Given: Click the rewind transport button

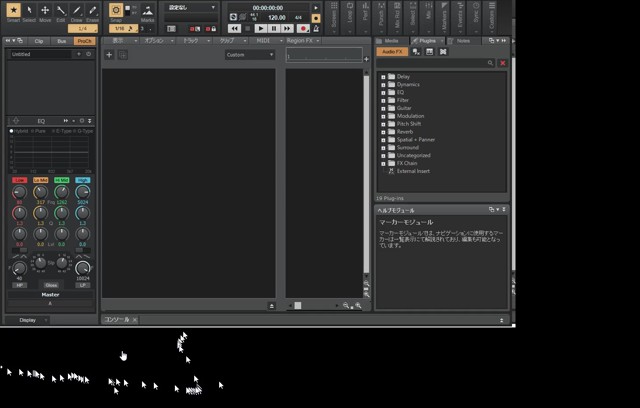Looking at the screenshot, I should pyautogui.click(x=234, y=29).
